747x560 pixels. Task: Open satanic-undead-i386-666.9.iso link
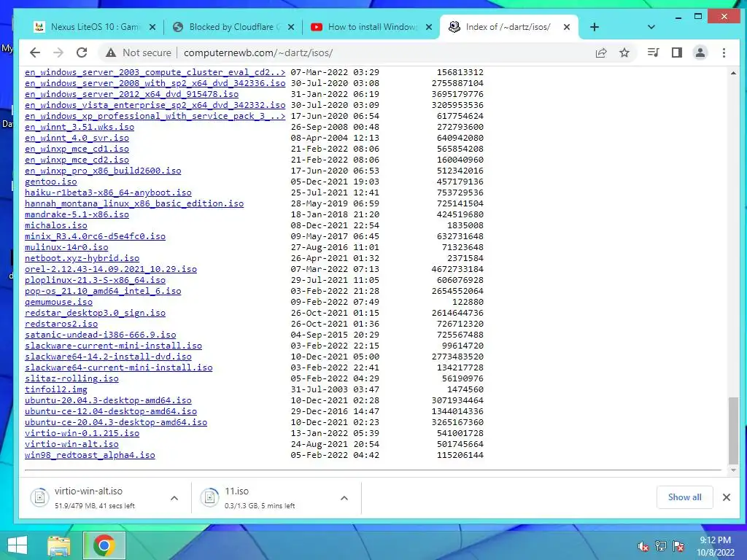(x=101, y=335)
